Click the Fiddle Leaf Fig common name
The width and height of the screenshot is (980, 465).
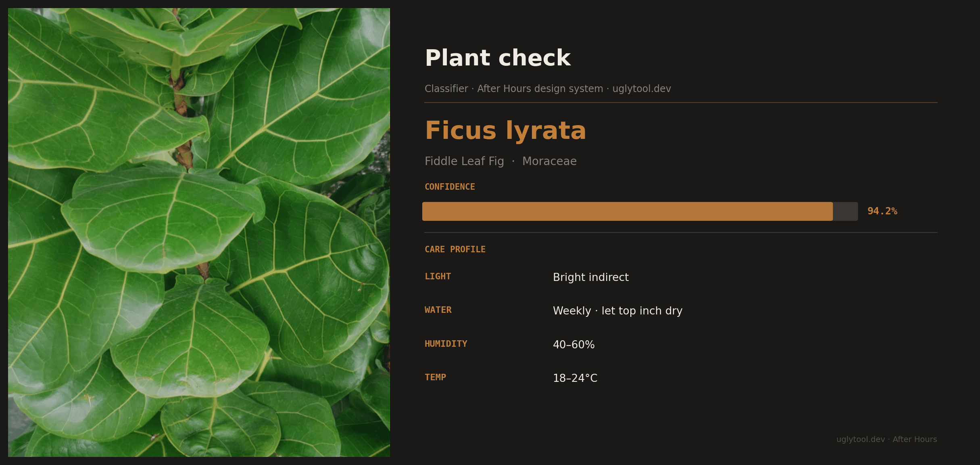(x=464, y=161)
